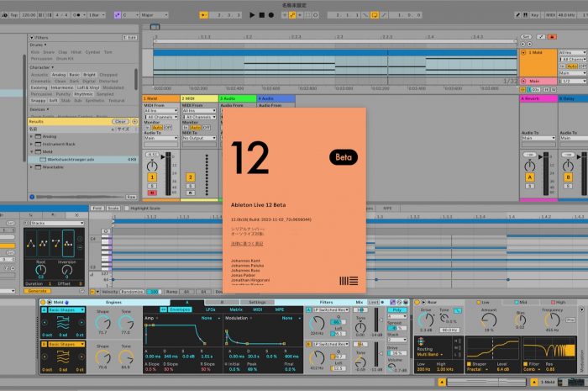Toggle the Meld device on/off switch

pos(43,302)
